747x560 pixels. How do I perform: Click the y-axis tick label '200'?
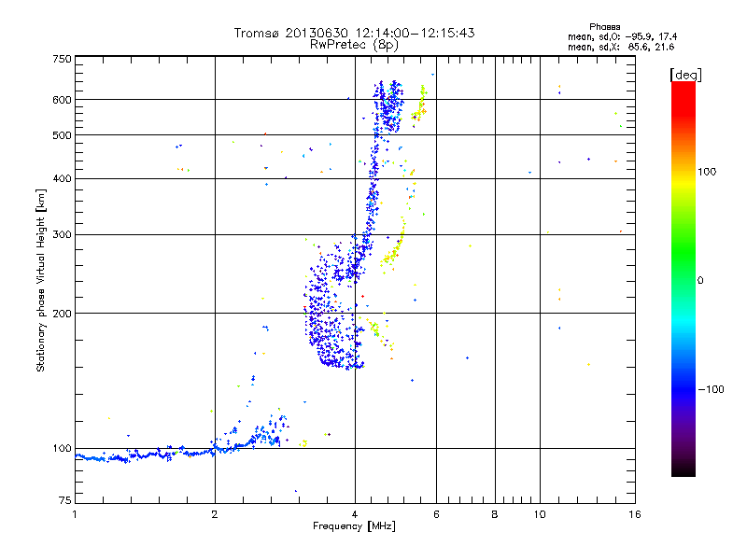tap(62, 314)
